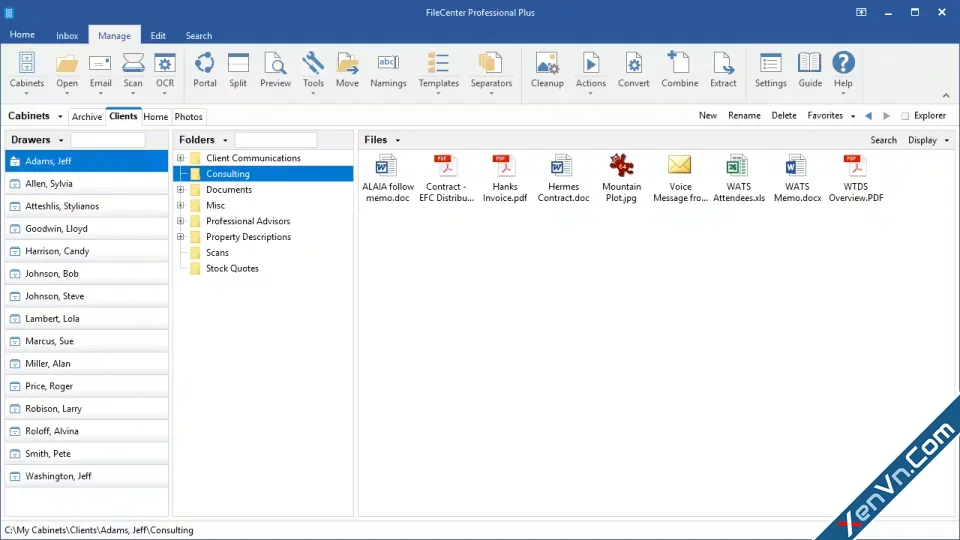Click the Email ribbon icon

point(100,70)
